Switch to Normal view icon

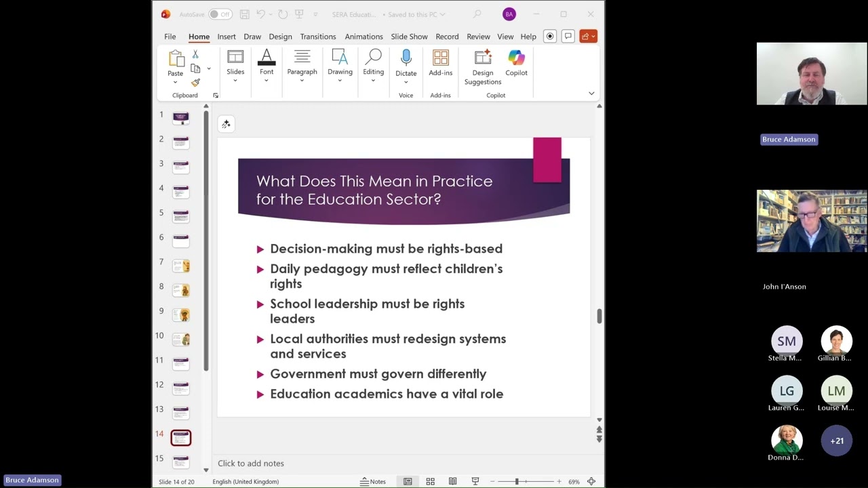[408, 482]
